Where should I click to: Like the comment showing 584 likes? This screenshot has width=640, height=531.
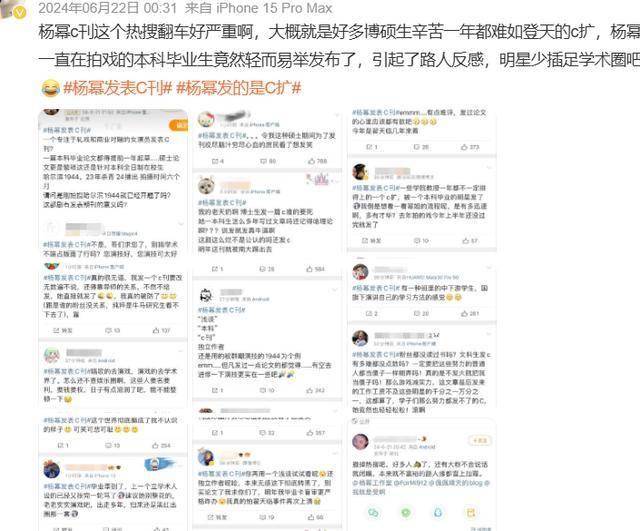(x=315, y=269)
